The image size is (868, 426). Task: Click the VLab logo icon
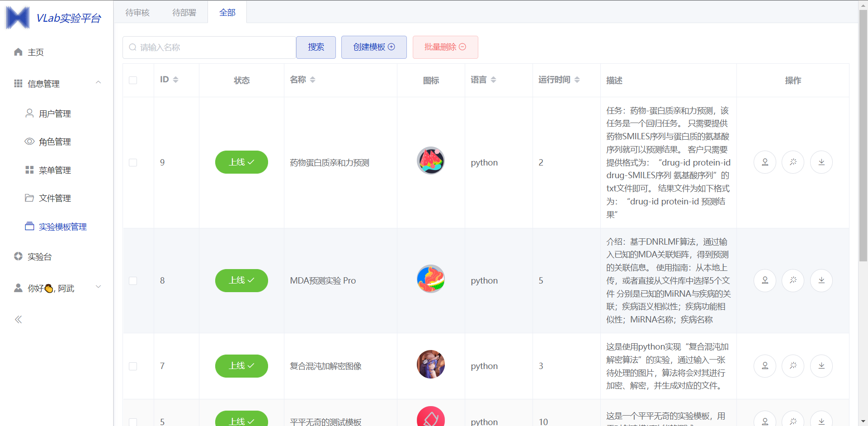point(18,18)
